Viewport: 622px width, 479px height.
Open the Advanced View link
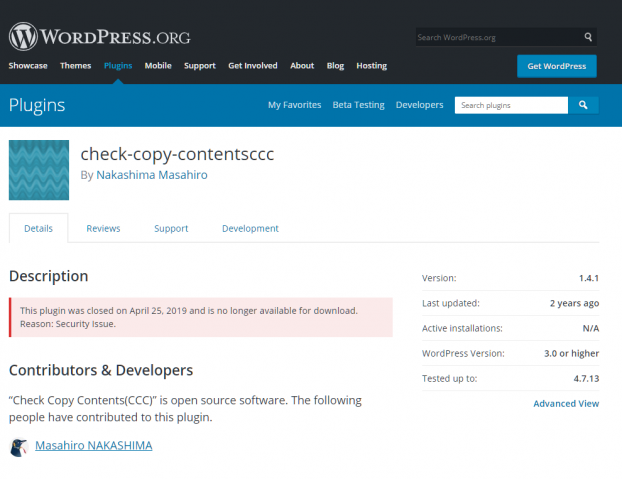coord(566,404)
